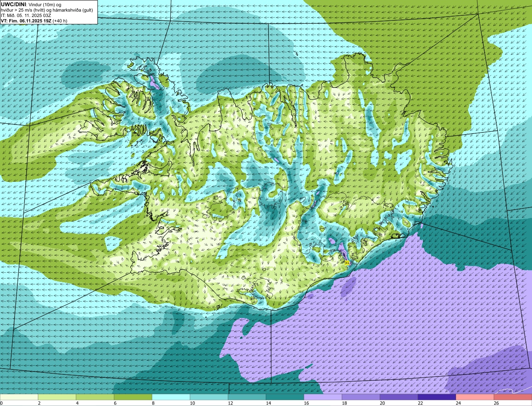Click the 4–6 m/s color scale swatch
The image size is (532, 406).
click(95, 397)
